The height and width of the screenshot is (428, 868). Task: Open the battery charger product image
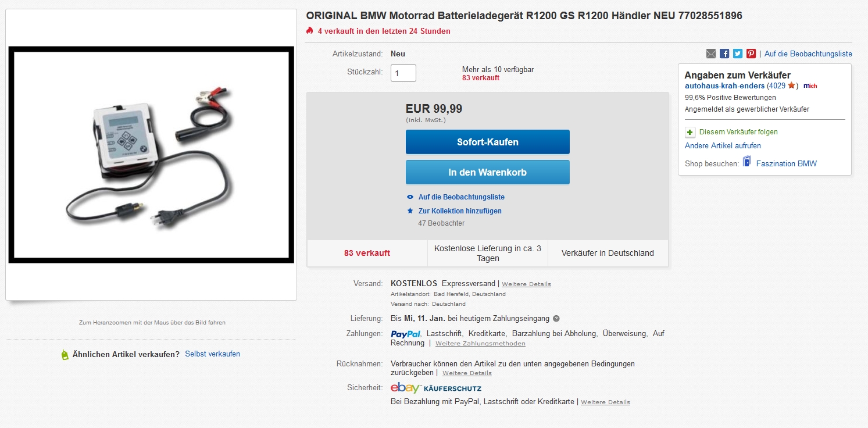[151, 155]
